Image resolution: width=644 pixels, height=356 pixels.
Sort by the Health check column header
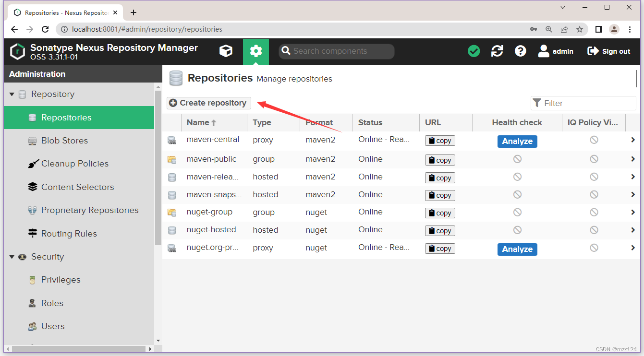[x=517, y=122]
